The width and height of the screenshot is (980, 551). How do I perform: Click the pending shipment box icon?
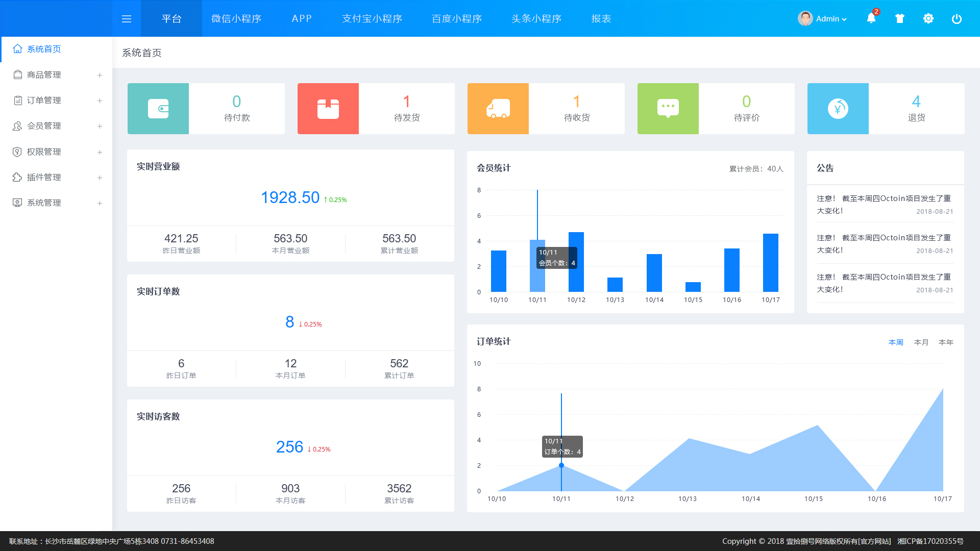pos(328,109)
